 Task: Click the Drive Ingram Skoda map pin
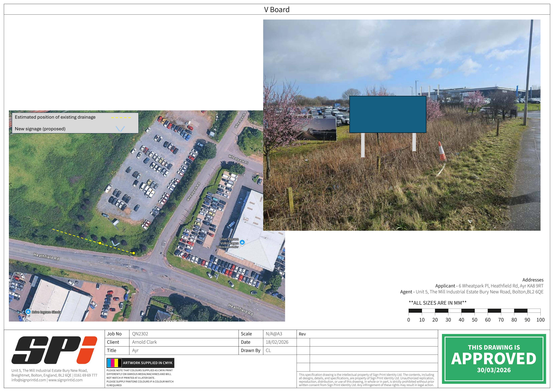28,312
